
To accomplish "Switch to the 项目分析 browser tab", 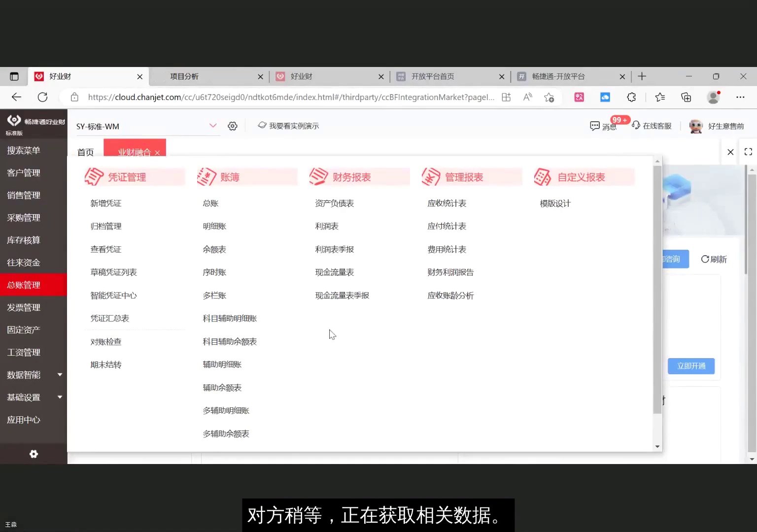I will (x=184, y=76).
